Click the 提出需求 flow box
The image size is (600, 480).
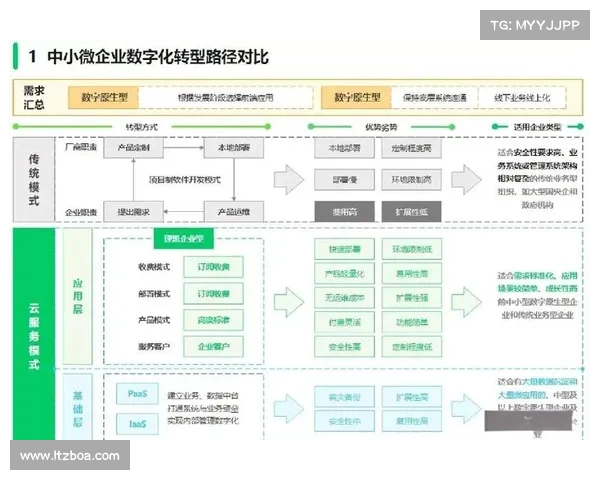[134, 211]
